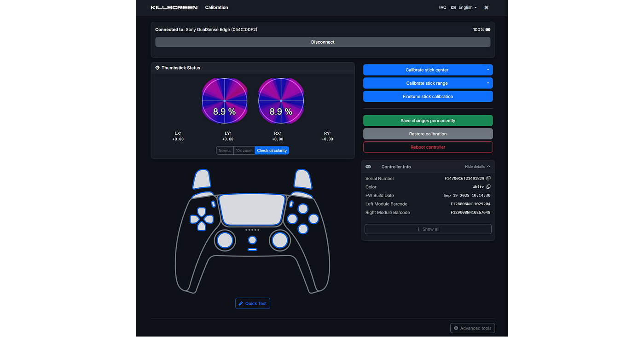Switch to 10x zoom mode
This screenshot has height=337, width=644.
(x=244, y=151)
